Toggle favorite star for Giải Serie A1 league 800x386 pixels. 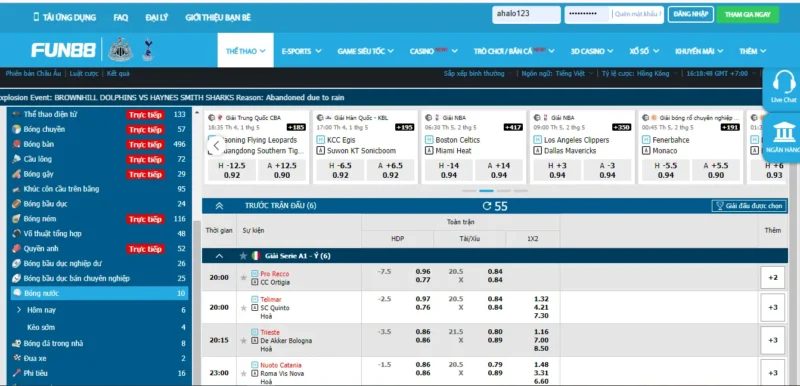(243, 256)
